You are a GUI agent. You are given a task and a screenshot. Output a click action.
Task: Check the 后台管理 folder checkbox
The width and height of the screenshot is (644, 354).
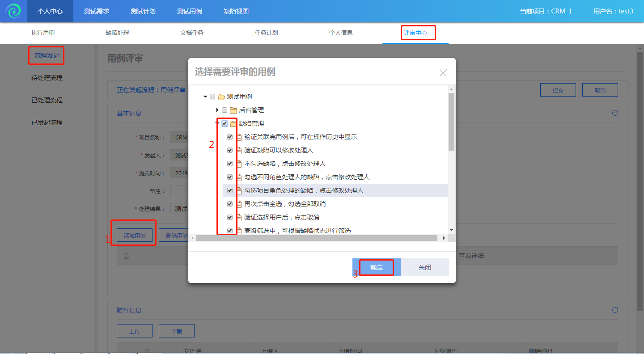point(225,110)
